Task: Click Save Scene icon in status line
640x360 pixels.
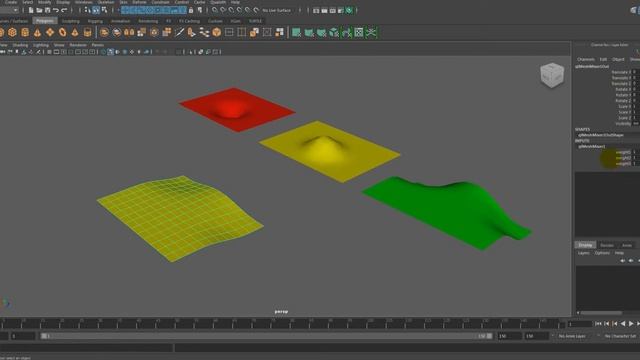Action: click(47, 10)
